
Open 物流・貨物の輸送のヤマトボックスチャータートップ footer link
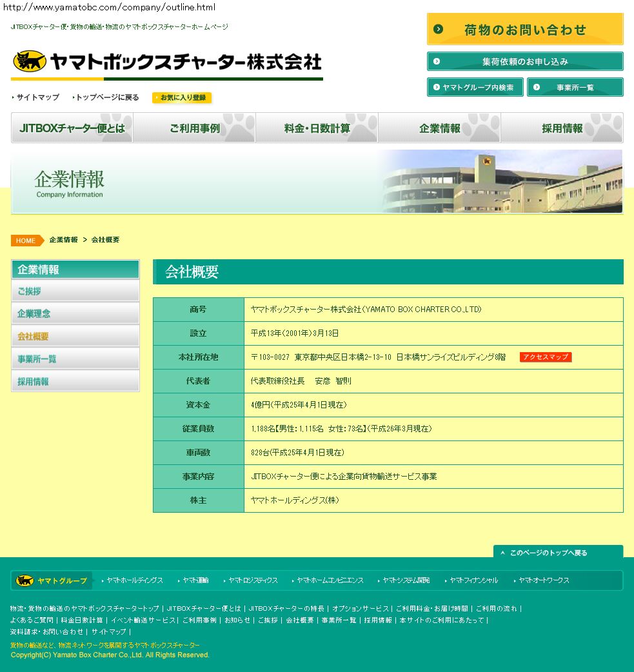(84, 609)
